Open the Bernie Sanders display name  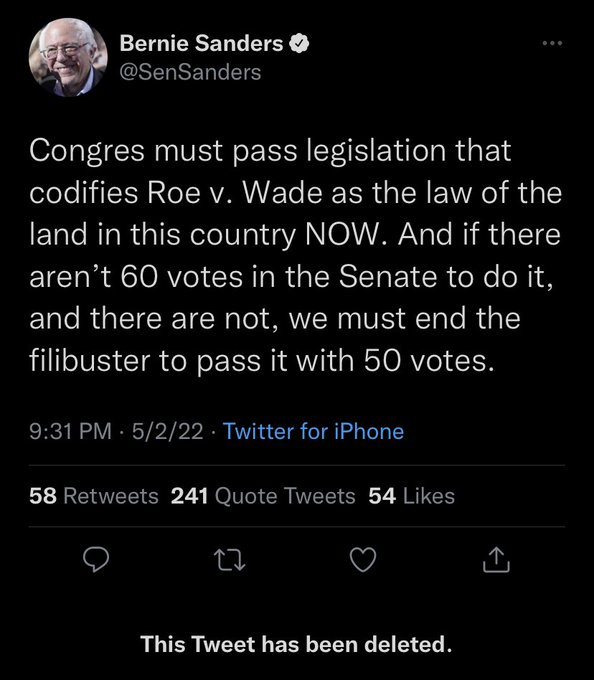[x=201, y=43]
